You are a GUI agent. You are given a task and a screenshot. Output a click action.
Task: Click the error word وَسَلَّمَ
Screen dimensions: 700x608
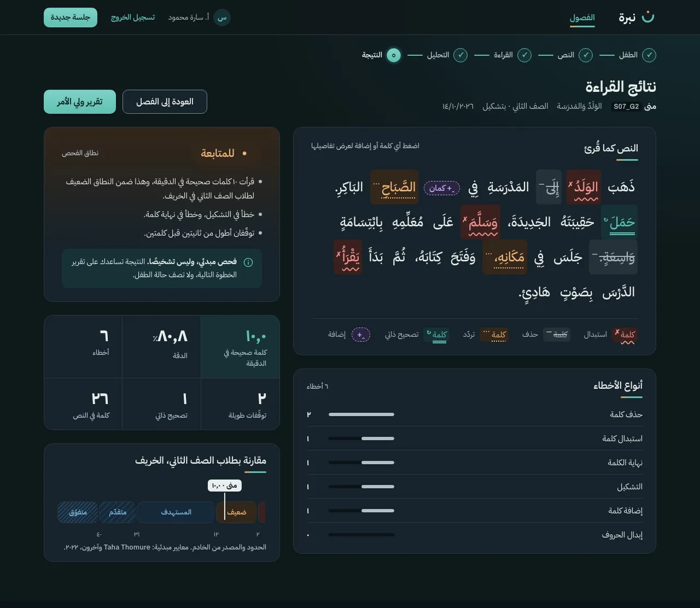click(x=480, y=222)
